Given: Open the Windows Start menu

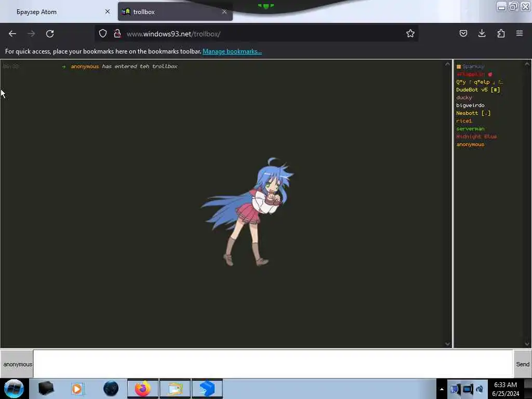Looking at the screenshot, I should click(x=14, y=389).
